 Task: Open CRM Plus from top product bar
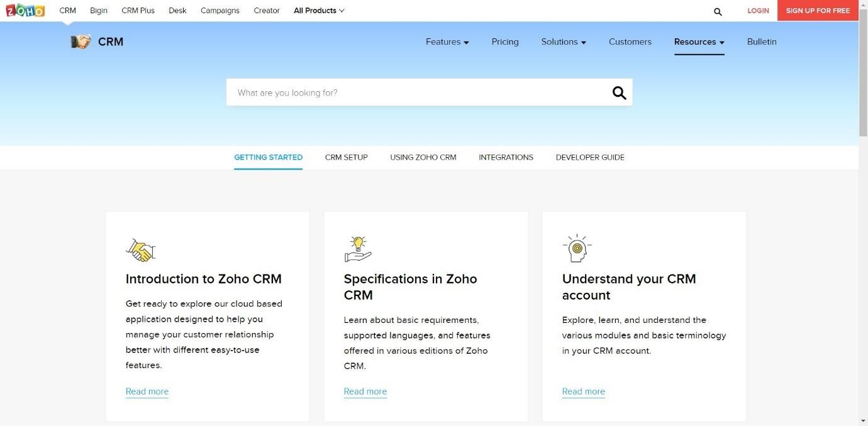(x=138, y=11)
